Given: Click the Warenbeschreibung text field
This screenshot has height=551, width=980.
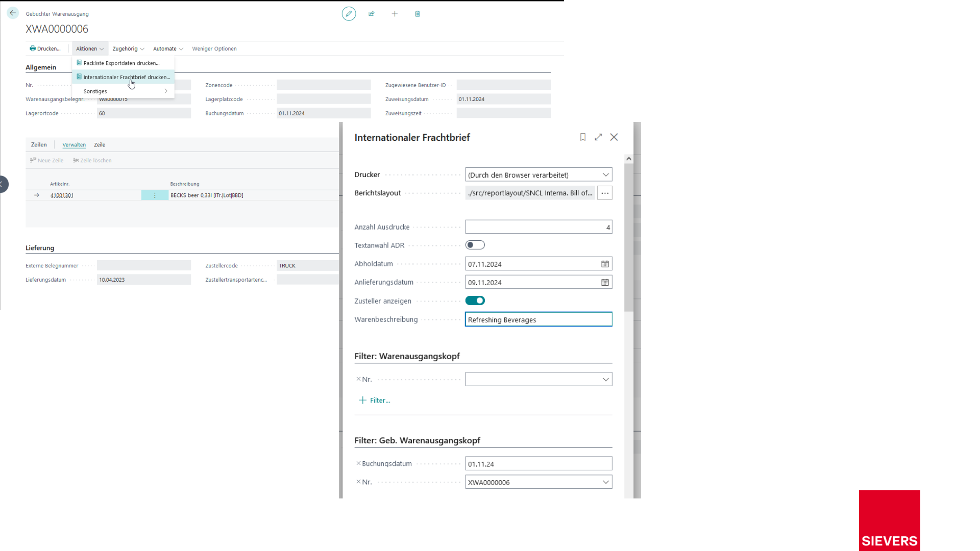Looking at the screenshot, I should (538, 319).
